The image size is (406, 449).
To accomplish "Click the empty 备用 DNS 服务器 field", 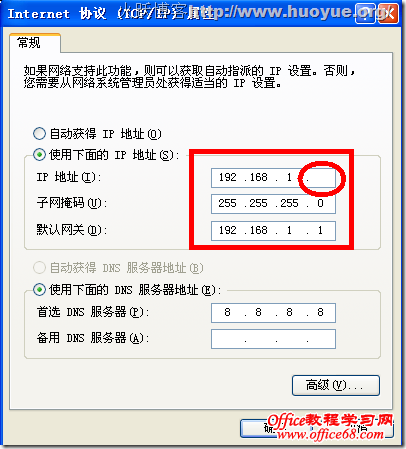I will pos(273,339).
